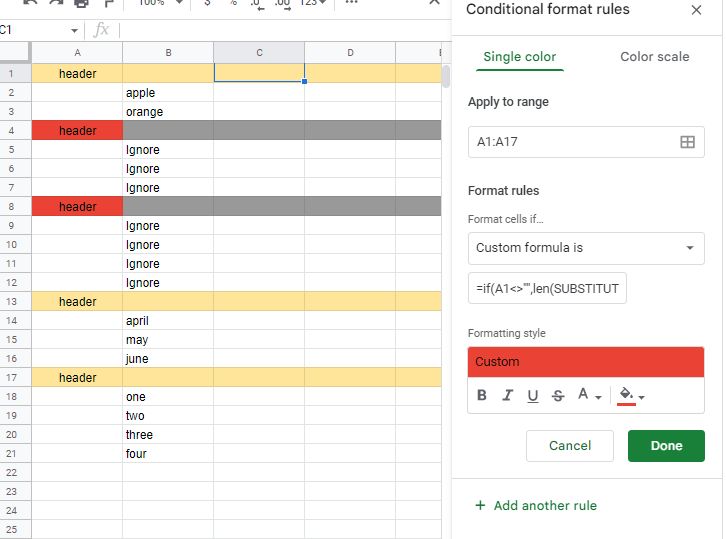726x539 pixels.
Task: Click decrease decimal places icon
Action: click(x=257, y=4)
